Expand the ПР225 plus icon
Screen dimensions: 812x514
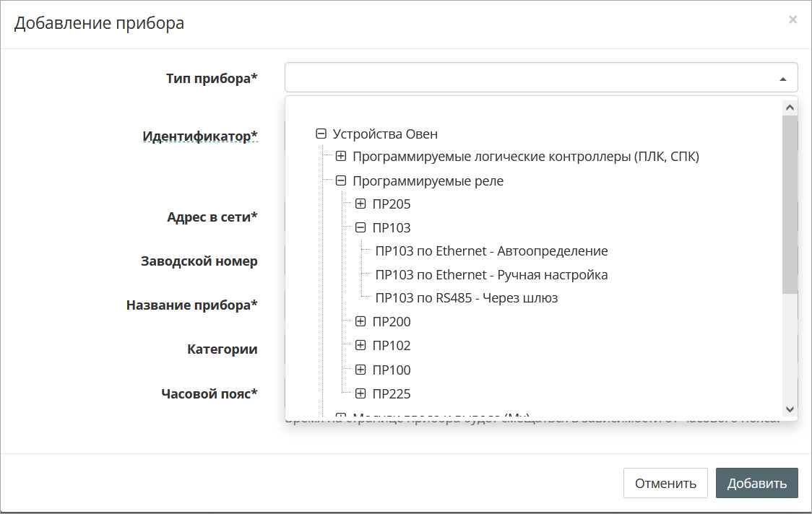pos(360,393)
